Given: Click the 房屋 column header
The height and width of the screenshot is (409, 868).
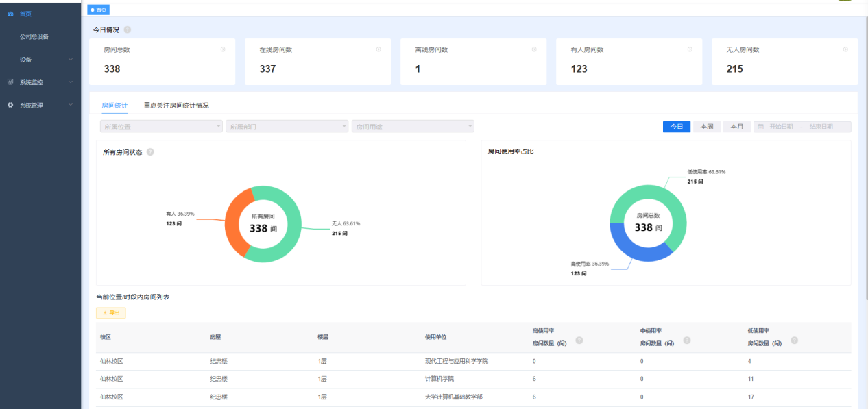Looking at the screenshot, I should click(x=216, y=337).
